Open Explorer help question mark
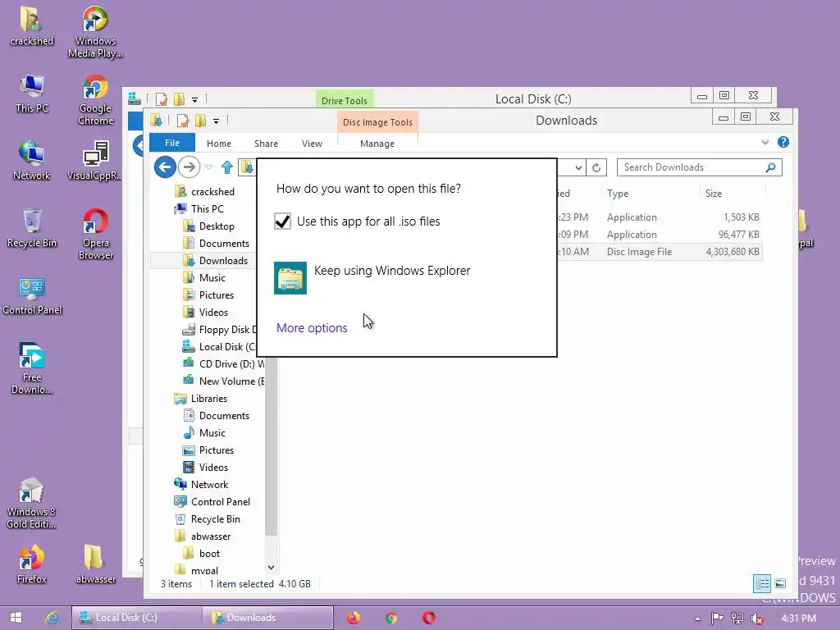This screenshot has height=630, width=840. pyautogui.click(x=783, y=142)
